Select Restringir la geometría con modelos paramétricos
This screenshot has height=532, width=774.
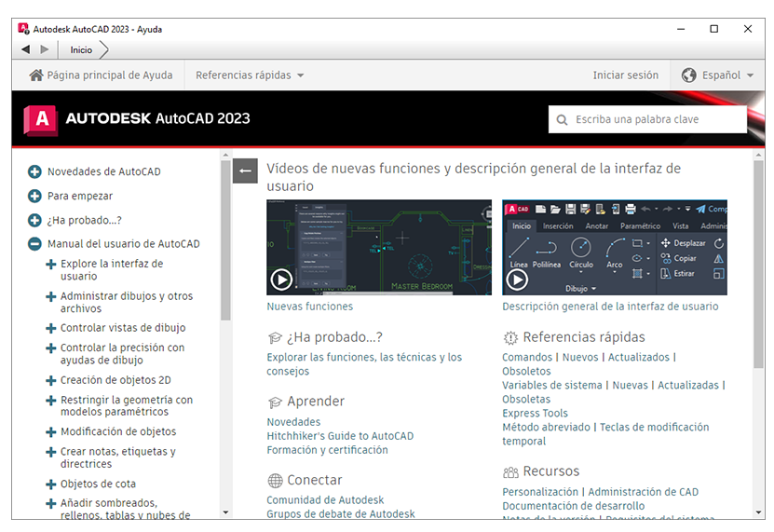click(127, 406)
